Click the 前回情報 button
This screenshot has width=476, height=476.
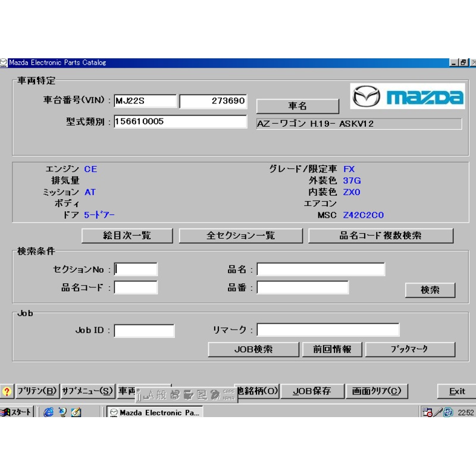point(332,349)
